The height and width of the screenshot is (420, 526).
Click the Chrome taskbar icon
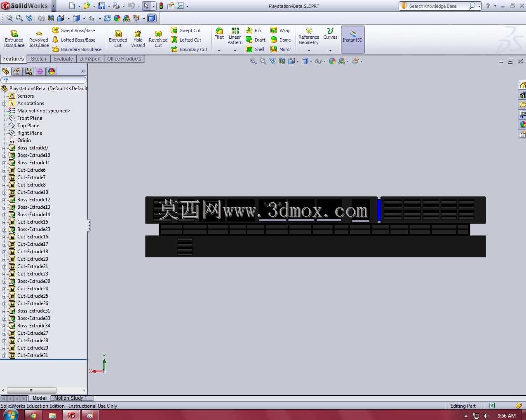pos(33,415)
